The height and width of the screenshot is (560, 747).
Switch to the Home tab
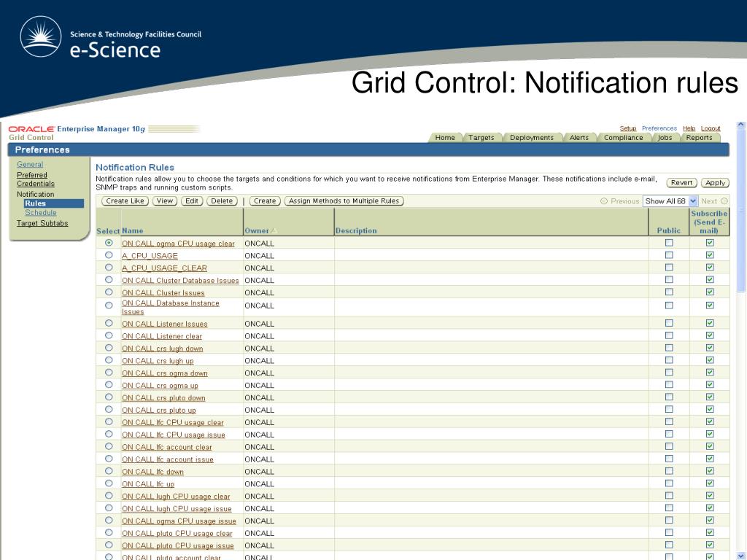tap(445, 138)
